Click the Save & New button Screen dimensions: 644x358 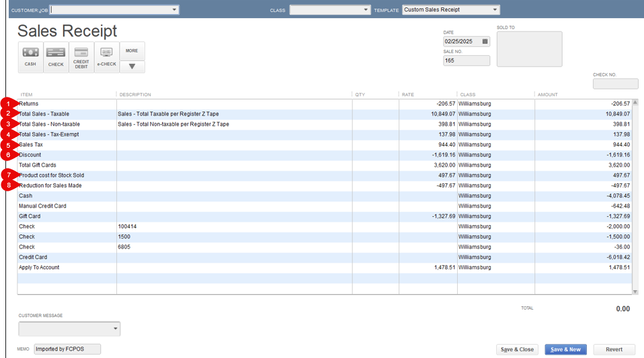point(565,349)
